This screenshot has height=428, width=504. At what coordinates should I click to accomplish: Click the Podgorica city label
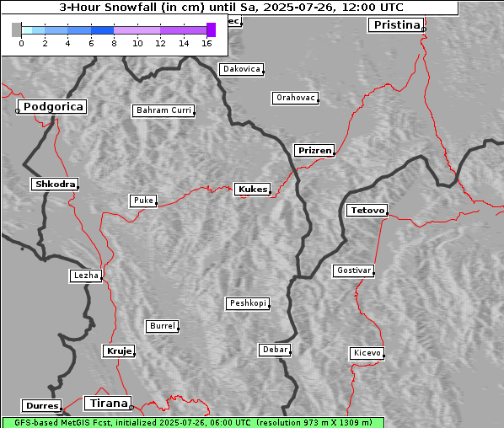[52, 107]
